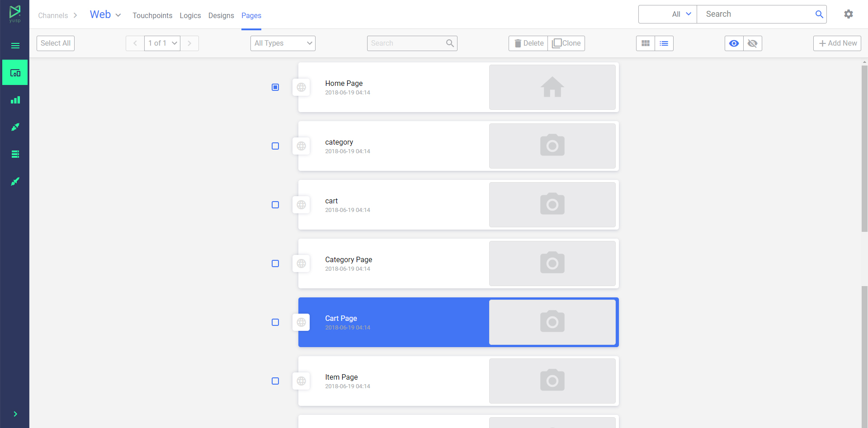
Task: Open the Logics tab
Action: click(190, 15)
